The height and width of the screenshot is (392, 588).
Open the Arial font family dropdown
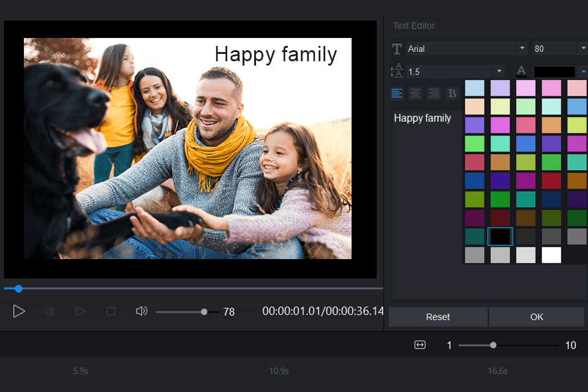click(x=522, y=48)
